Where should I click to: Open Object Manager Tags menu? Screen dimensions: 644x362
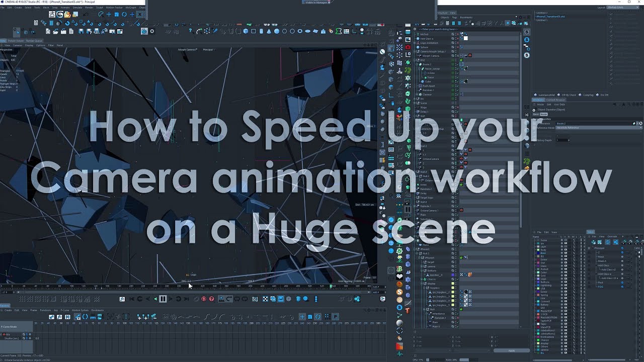[454, 17]
